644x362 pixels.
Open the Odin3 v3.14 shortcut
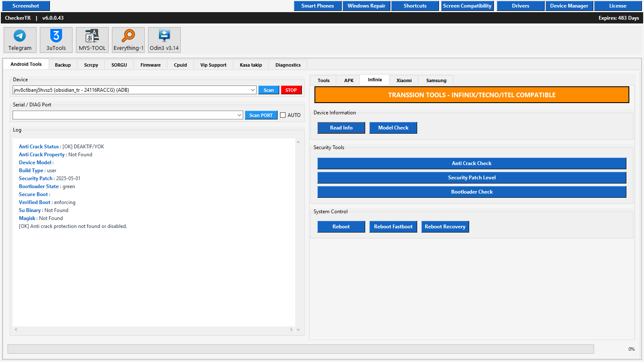164,40
